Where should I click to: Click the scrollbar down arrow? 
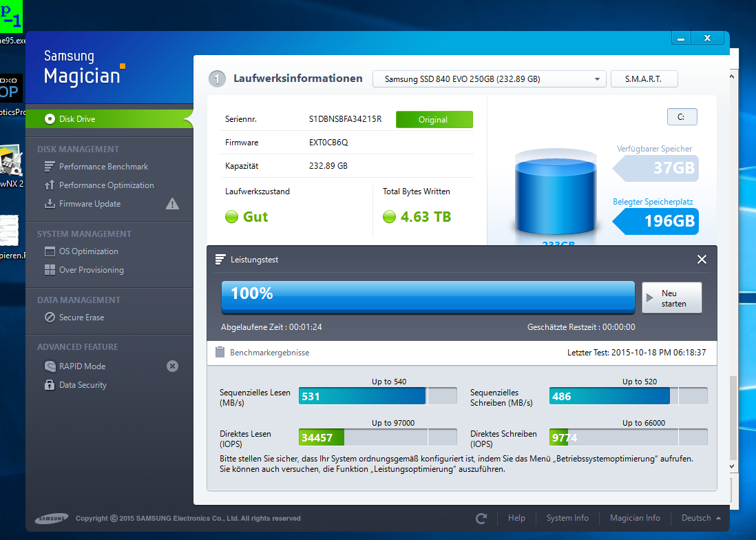pos(732,466)
